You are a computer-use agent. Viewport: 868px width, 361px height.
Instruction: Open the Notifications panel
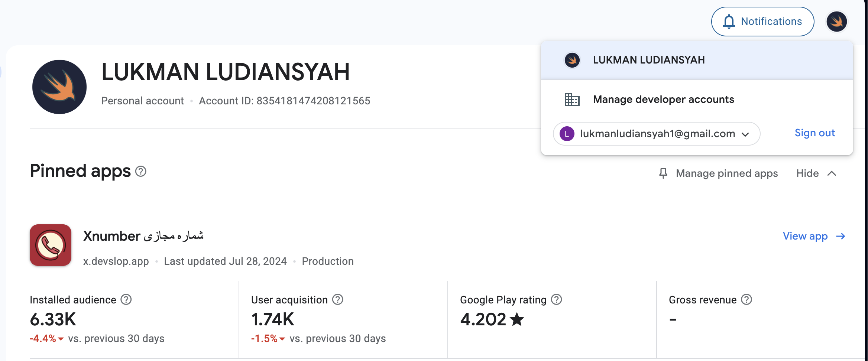pos(762,22)
